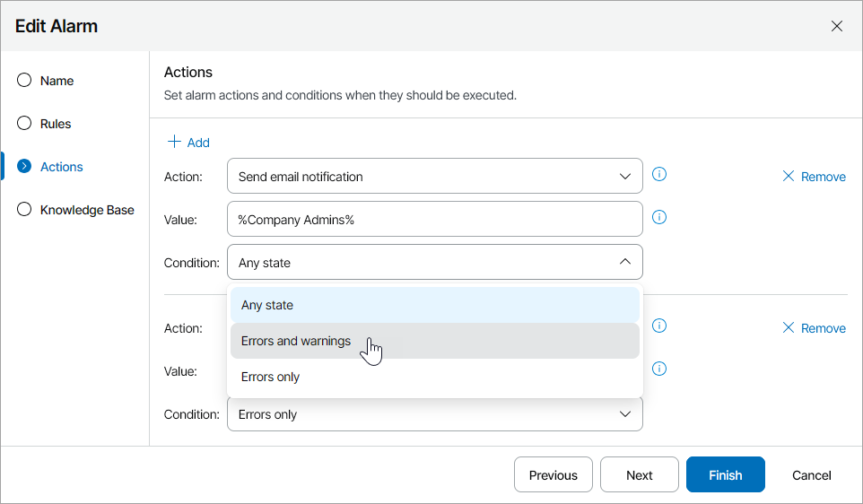
Task: Select the Knowledge Base step radio button
Action: pyautogui.click(x=25, y=210)
